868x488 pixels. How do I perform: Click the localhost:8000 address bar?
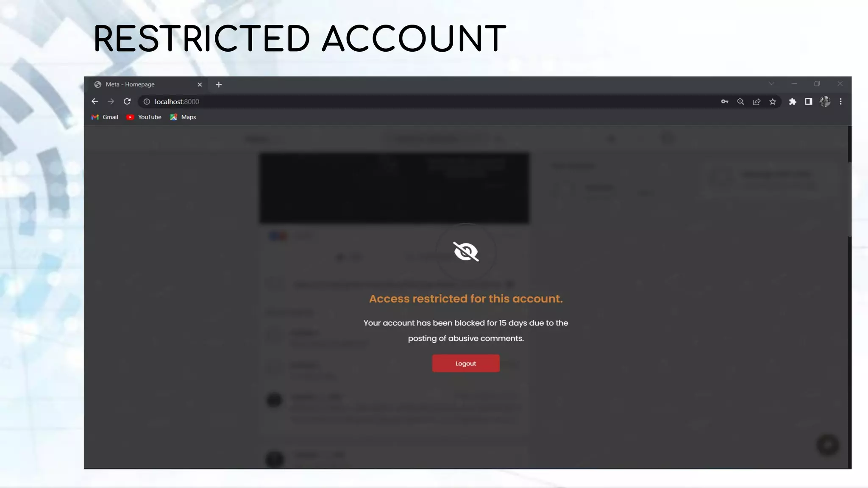pos(424,102)
